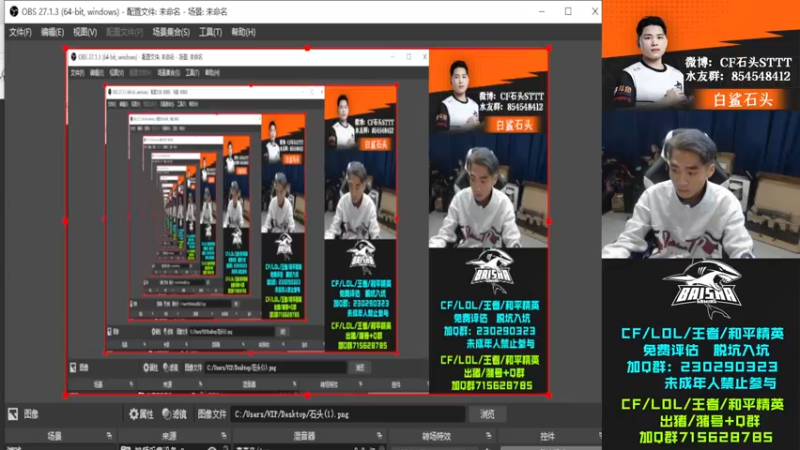Grab the bottom-center red preview handle
800x450 pixels.
coord(307,394)
